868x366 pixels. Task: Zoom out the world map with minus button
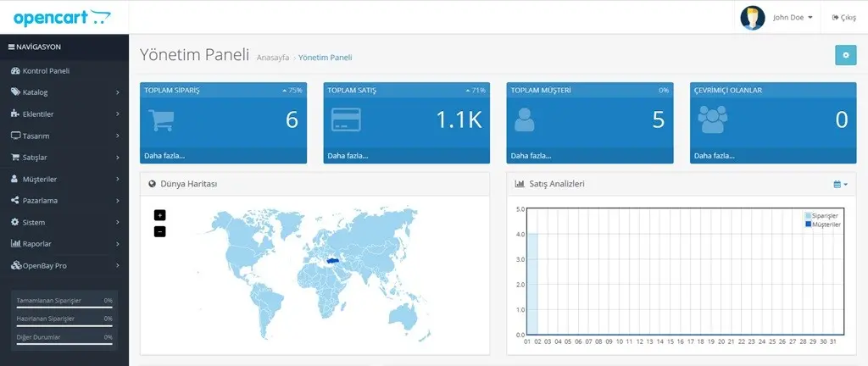(160, 231)
